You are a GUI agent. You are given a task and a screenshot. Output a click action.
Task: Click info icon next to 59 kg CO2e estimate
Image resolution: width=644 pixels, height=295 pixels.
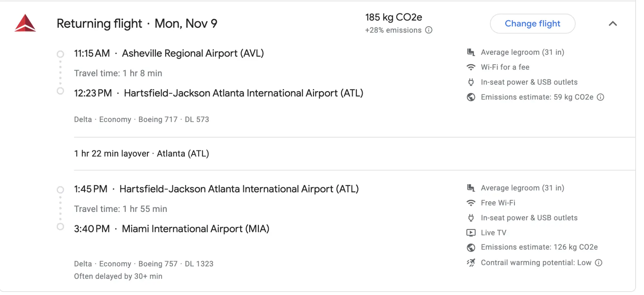coord(601,97)
